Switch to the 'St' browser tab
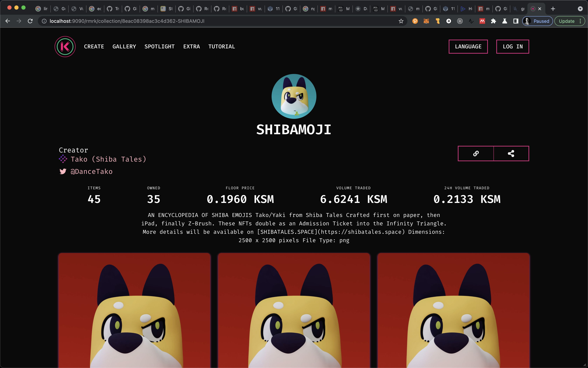 [167, 9]
